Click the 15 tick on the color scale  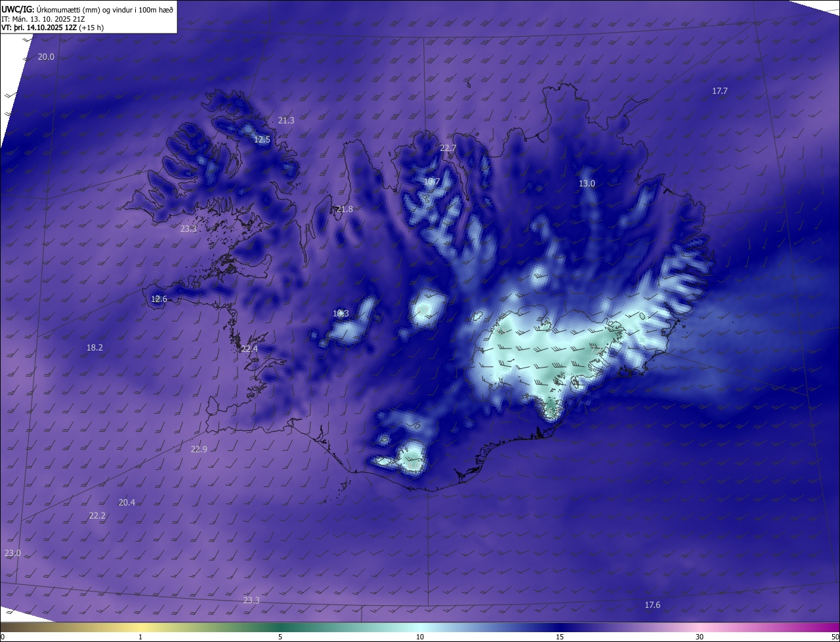click(x=560, y=637)
